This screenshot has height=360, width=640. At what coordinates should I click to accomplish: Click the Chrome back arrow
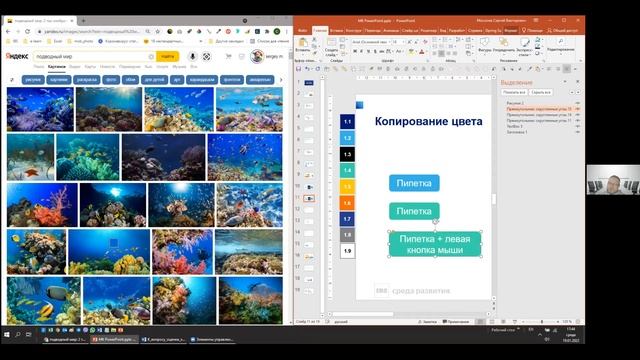tap(8, 31)
